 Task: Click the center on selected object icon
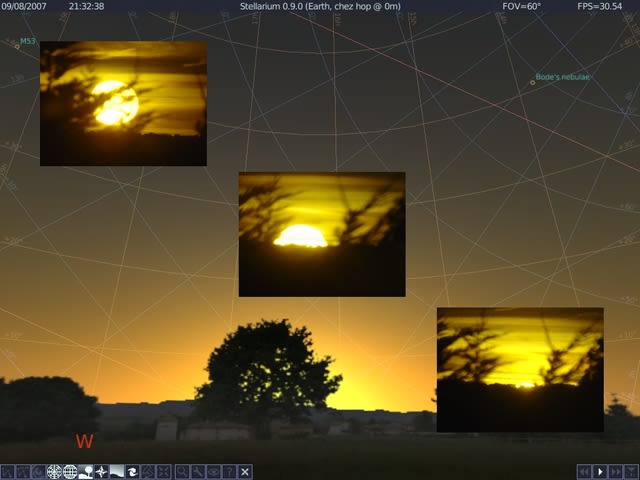point(164,471)
